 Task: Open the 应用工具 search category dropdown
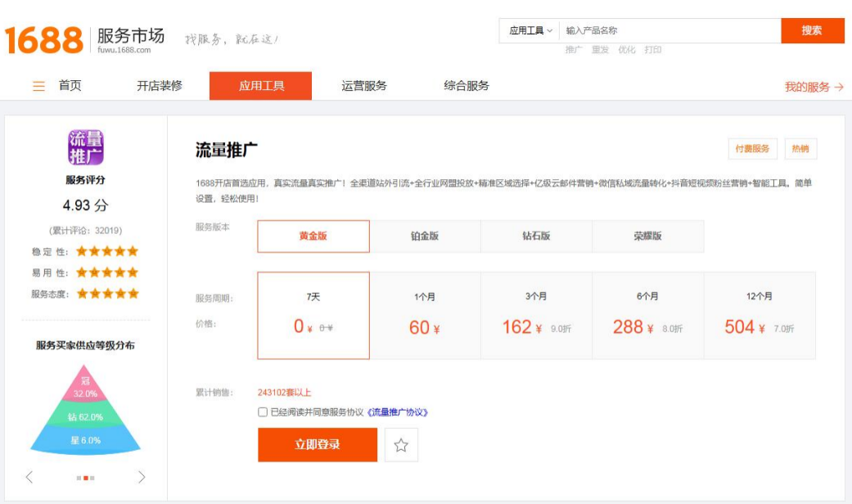point(530,30)
